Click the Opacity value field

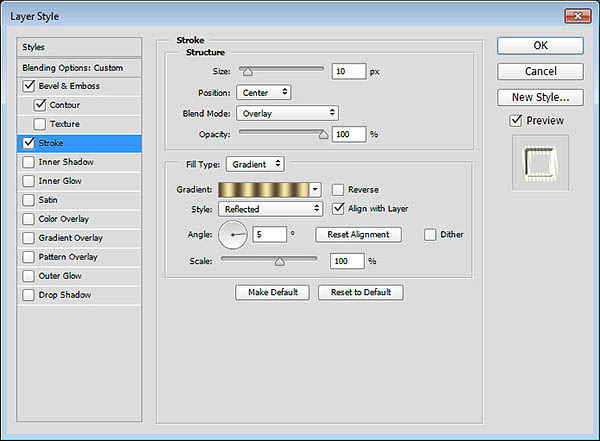coord(349,134)
